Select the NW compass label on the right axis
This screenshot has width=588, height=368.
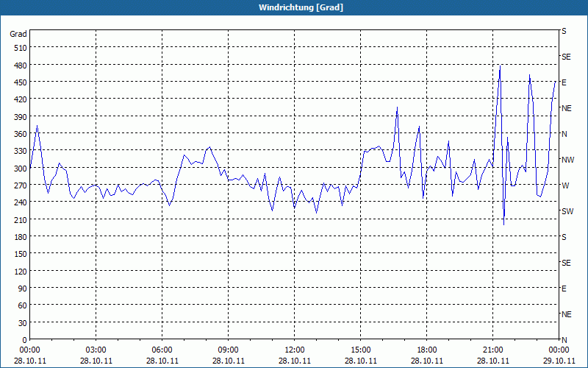pos(567,160)
